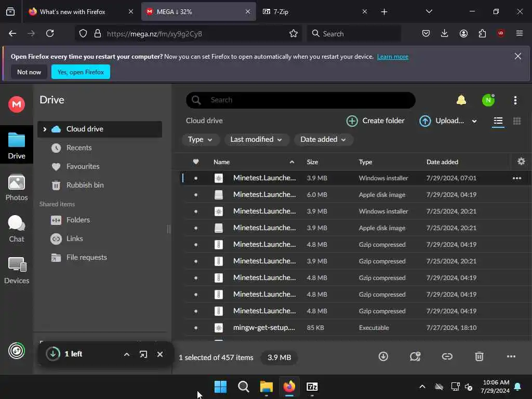Open the Devices section in sidebar

coord(17,270)
